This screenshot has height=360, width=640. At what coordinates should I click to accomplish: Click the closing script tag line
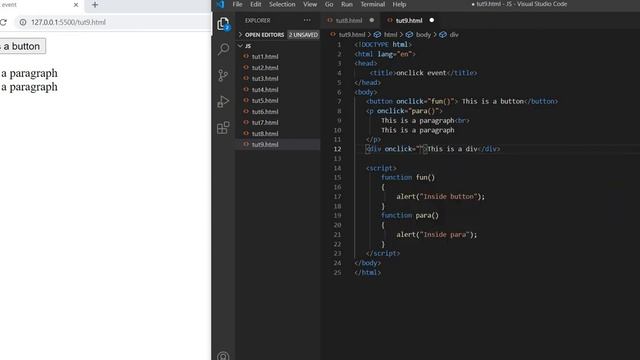[x=383, y=253]
